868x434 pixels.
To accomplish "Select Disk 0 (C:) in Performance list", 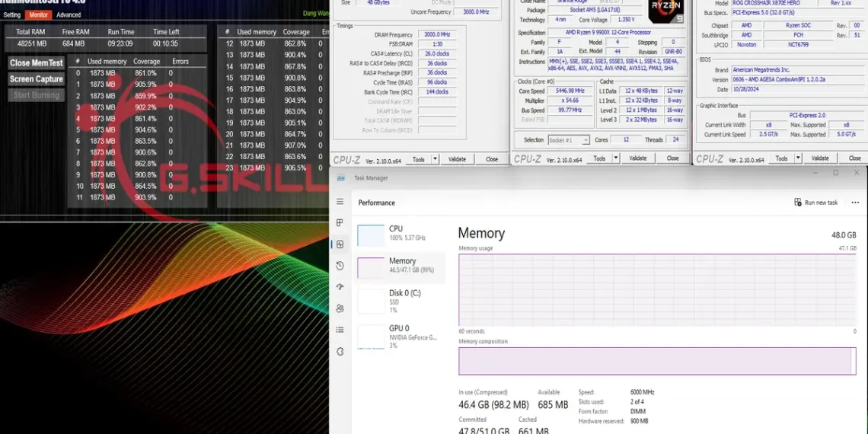I will tap(400, 302).
